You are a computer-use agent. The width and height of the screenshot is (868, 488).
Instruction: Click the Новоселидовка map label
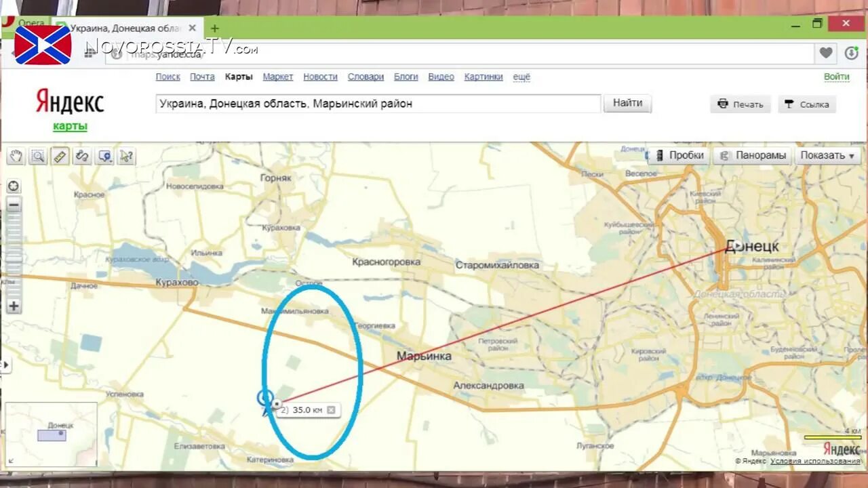[x=195, y=186]
